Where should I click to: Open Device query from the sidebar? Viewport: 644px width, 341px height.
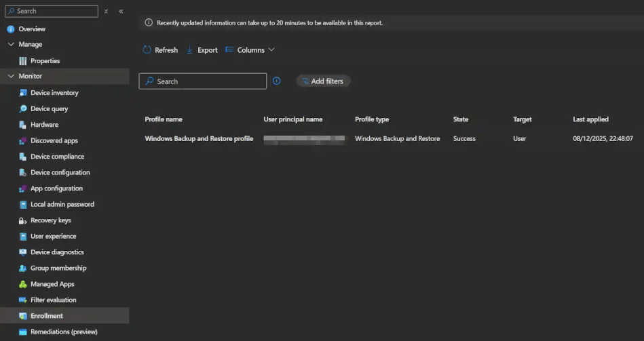(49, 108)
